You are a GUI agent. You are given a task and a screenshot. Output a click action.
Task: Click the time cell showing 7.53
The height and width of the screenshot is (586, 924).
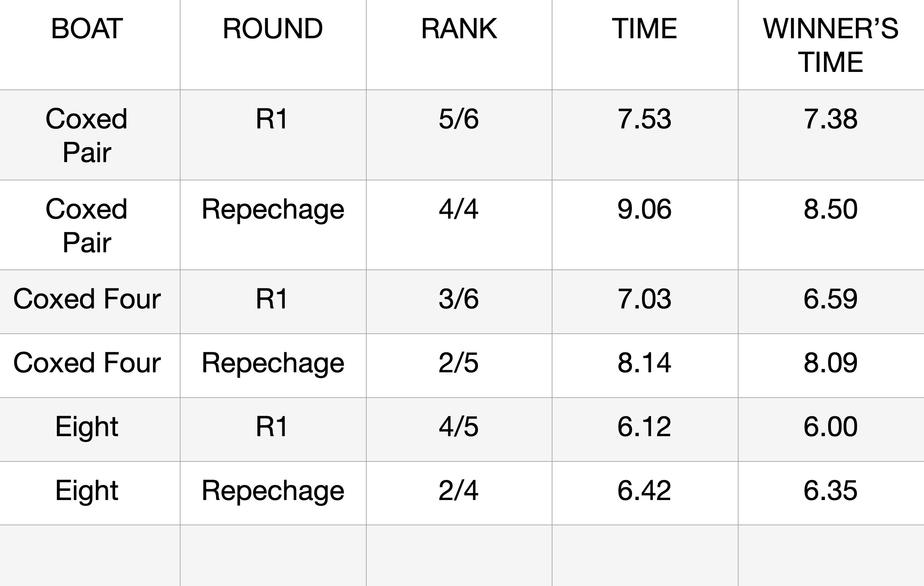[645, 119]
